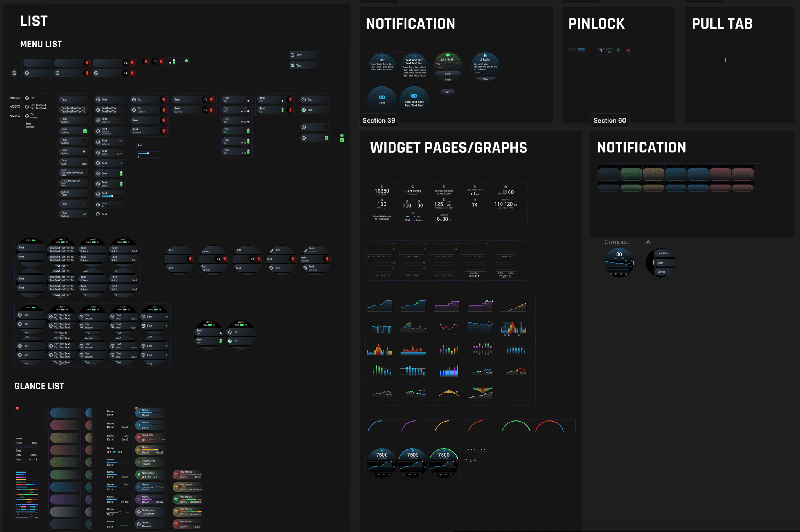The image size is (800, 532).
Task: Flip the On toggle in Mon 3 round watch
Action: coord(220,341)
